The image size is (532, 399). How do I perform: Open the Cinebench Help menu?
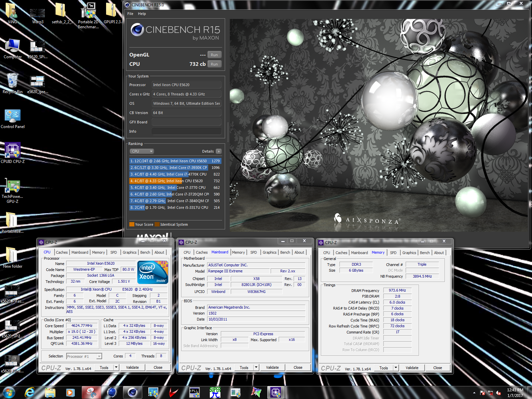pyautogui.click(x=142, y=14)
